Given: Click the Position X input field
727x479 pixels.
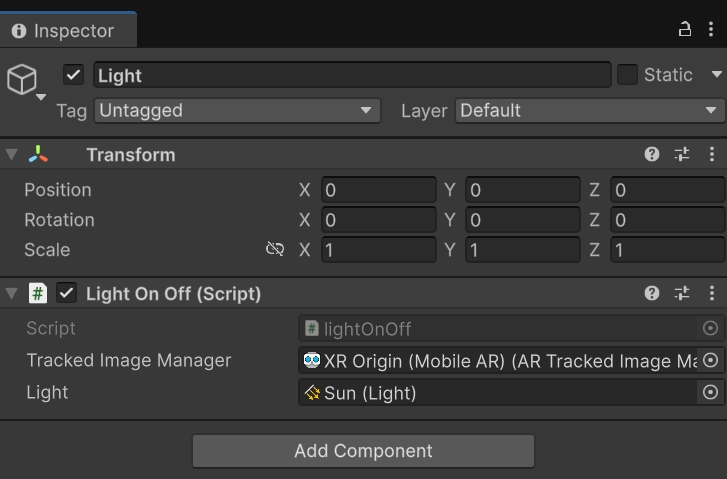Looking at the screenshot, I should coord(378,190).
